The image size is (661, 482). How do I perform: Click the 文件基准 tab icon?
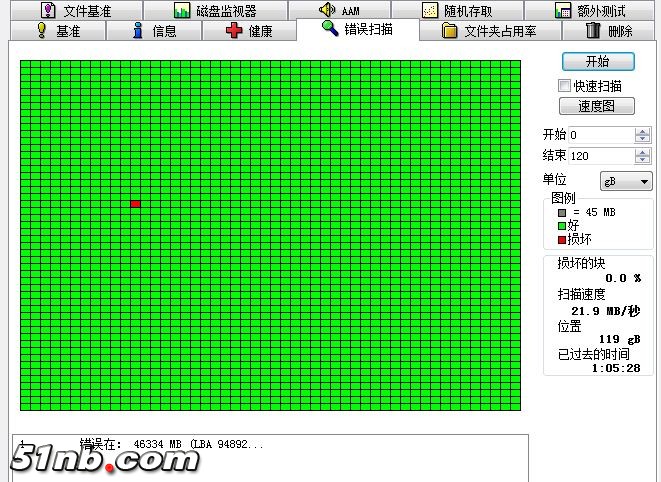click(x=47, y=11)
